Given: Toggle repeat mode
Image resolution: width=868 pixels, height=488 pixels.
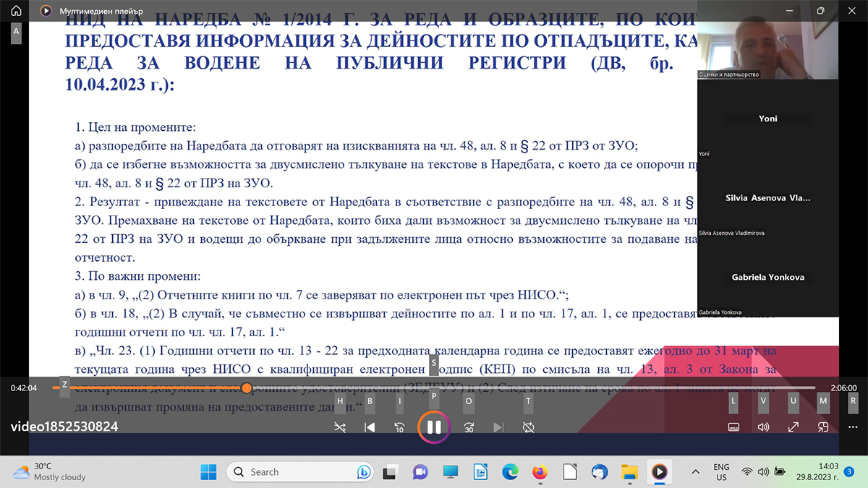Looking at the screenshot, I should 528,427.
